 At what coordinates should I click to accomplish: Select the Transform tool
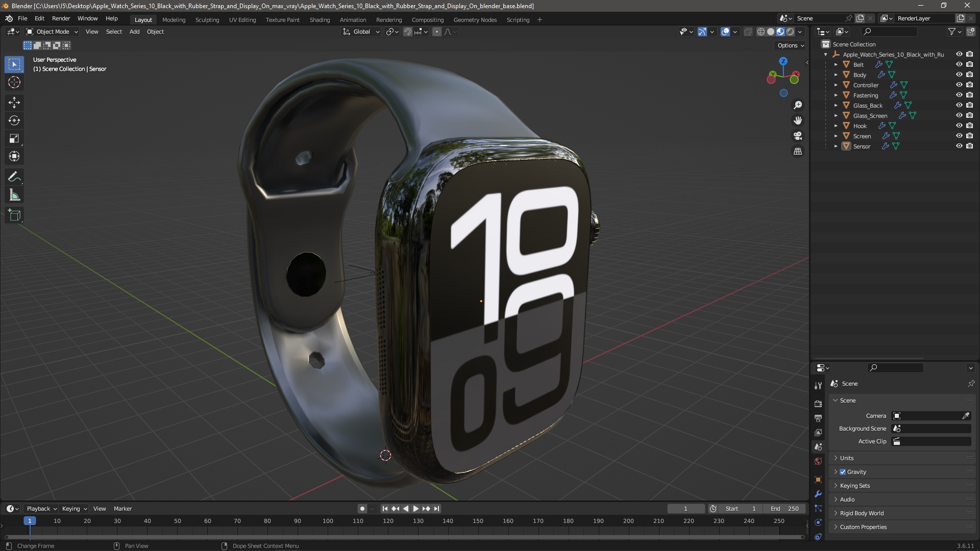point(14,156)
